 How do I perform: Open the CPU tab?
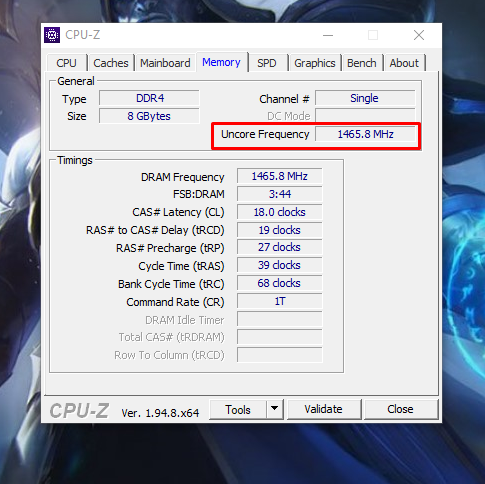pos(66,63)
